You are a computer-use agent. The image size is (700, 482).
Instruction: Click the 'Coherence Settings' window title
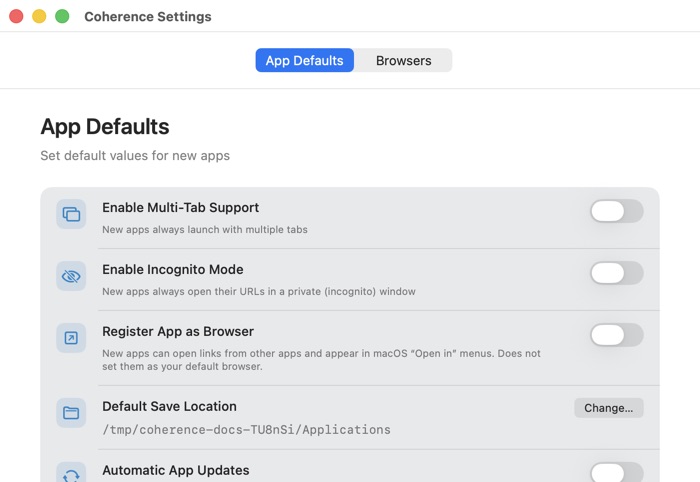click(148, 17)
